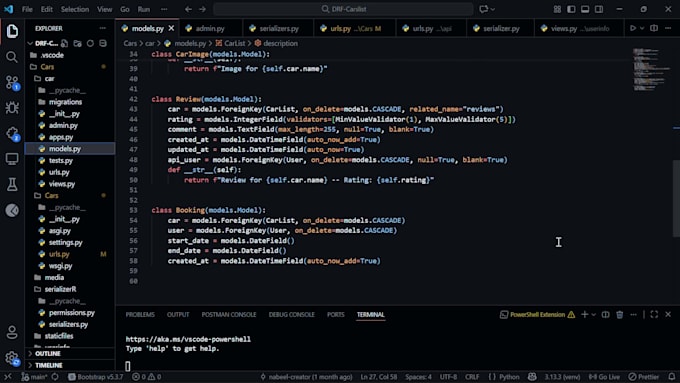Open the Accounts menu icon
Viewport: 680px width, 383px height.
coord(12,333)
